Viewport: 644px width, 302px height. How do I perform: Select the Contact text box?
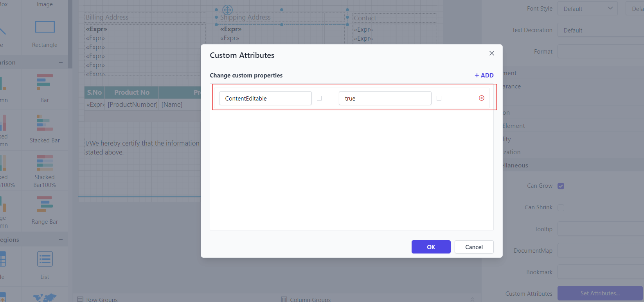[x=395, y=18]
